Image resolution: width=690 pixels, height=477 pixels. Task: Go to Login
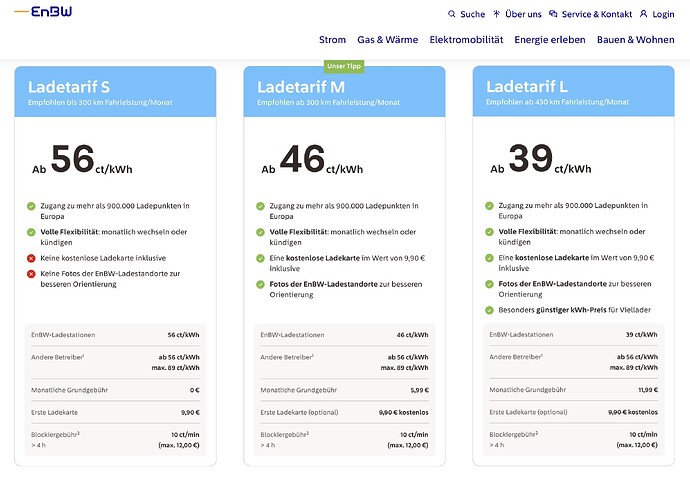point(663,14)
